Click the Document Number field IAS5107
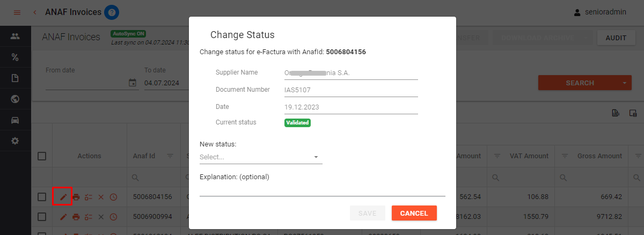The image size is (644, 235). click(351, 90)
